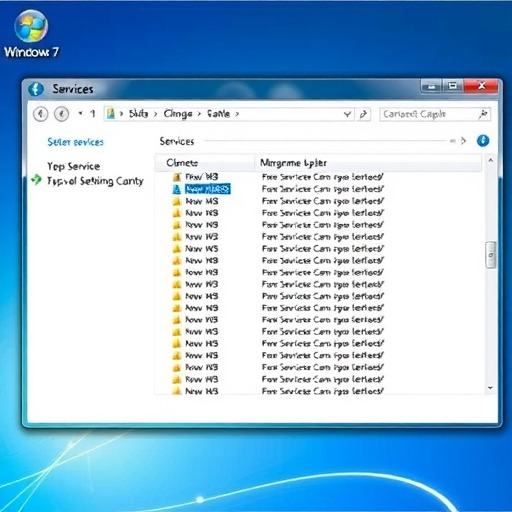Select the 'Slida' breadcrumb segment
This screenshot has width=512, height=512.
coord(138,114)
